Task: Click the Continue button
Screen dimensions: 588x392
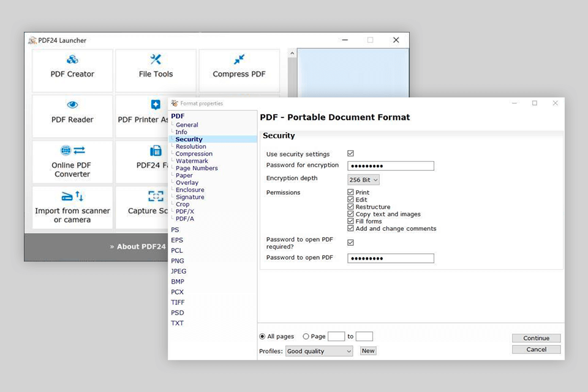Action: pos(537,338)
